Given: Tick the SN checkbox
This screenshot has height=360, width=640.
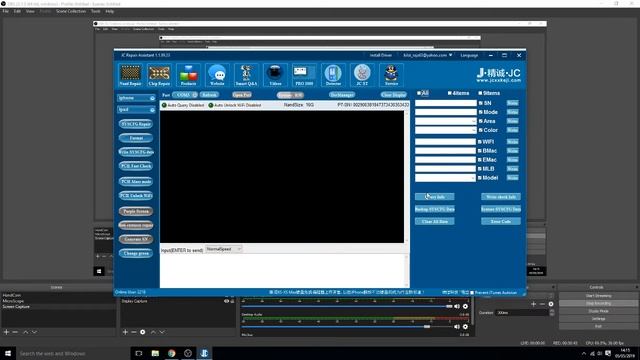Looking at the screenshot, I should [480, 103].
